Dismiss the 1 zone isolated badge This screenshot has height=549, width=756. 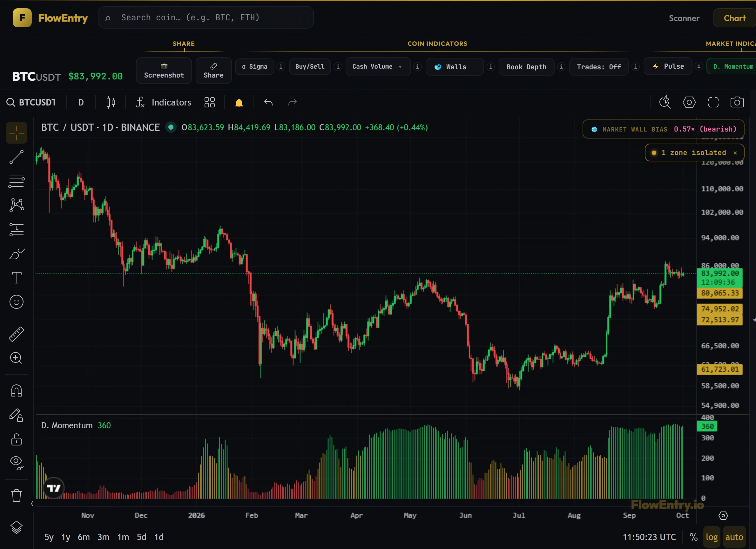click(x=735, y=153)
